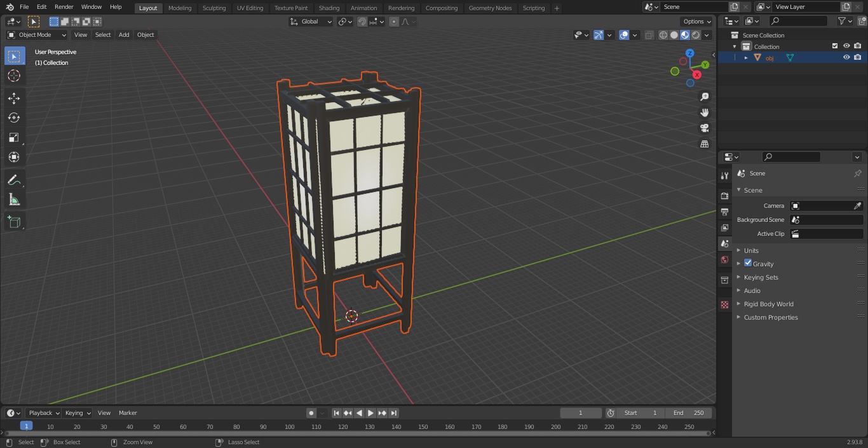Click the End frame 250 field

coord(689,413)
